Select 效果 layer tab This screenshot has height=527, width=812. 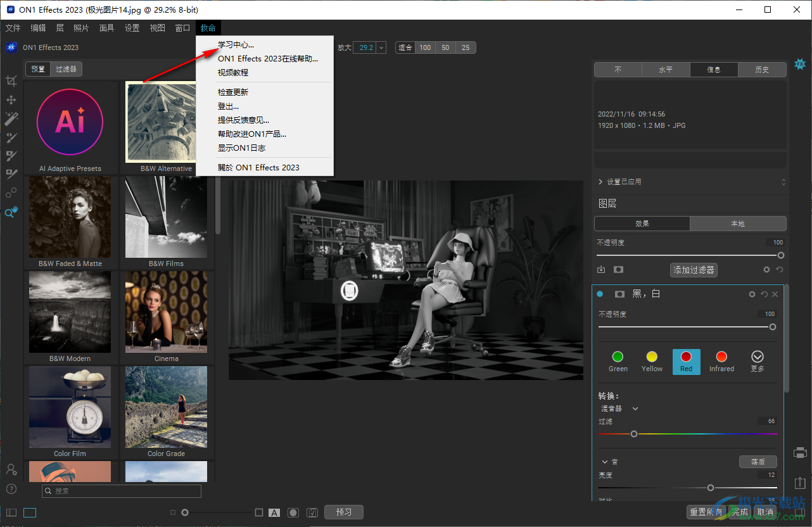click(642, 224)
